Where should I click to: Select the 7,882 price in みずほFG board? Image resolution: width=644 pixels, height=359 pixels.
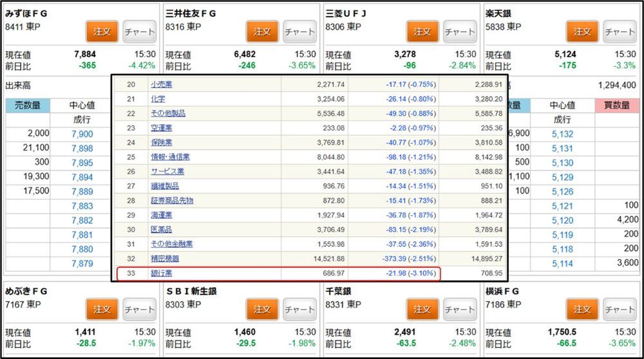point(82,220)
